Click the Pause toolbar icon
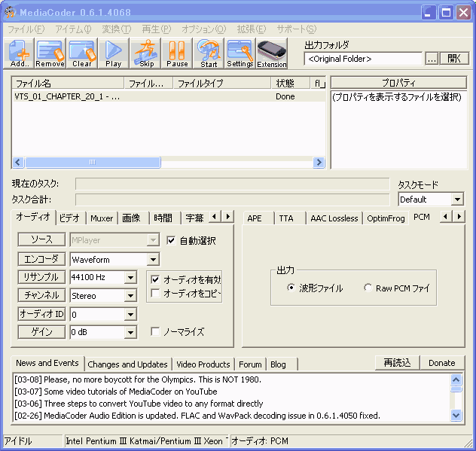This screenshot has width=476, height=451. [177, 53]
